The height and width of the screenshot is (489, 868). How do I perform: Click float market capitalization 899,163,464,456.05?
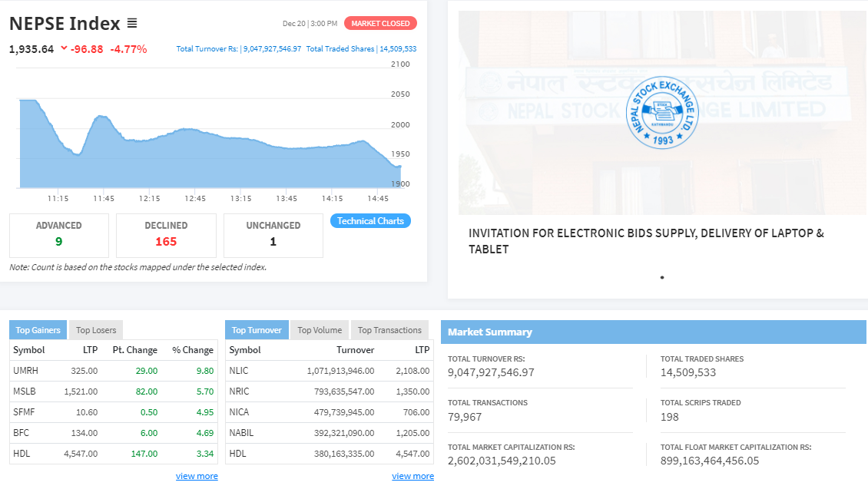tap(710, 461)
